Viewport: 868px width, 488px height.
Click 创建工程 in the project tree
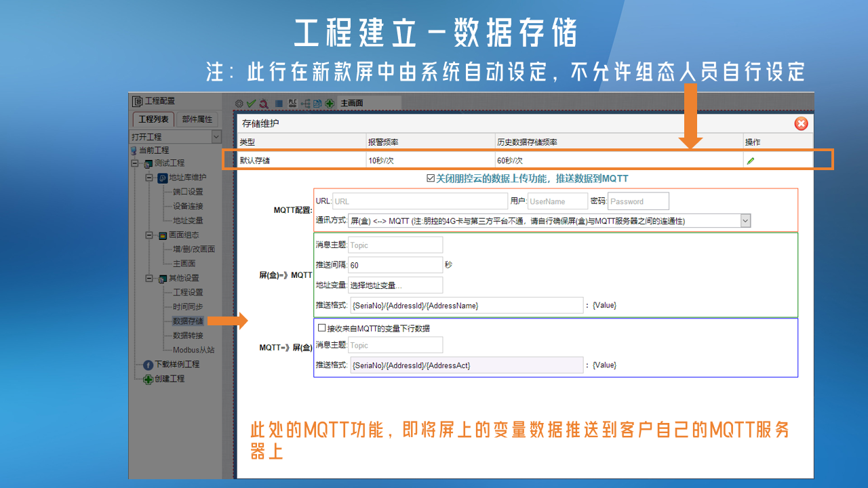[x=169, y=378]
